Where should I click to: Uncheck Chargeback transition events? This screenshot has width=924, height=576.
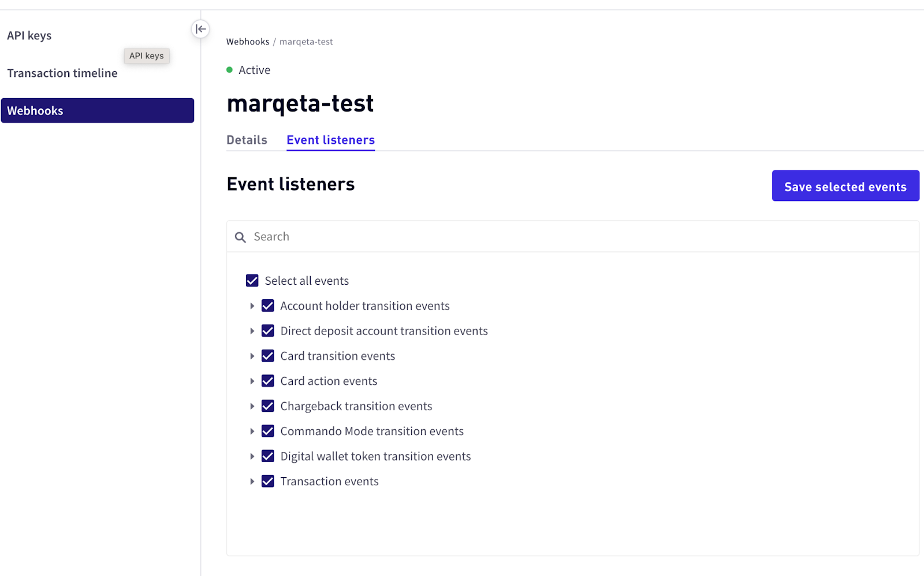pos(268,406)
